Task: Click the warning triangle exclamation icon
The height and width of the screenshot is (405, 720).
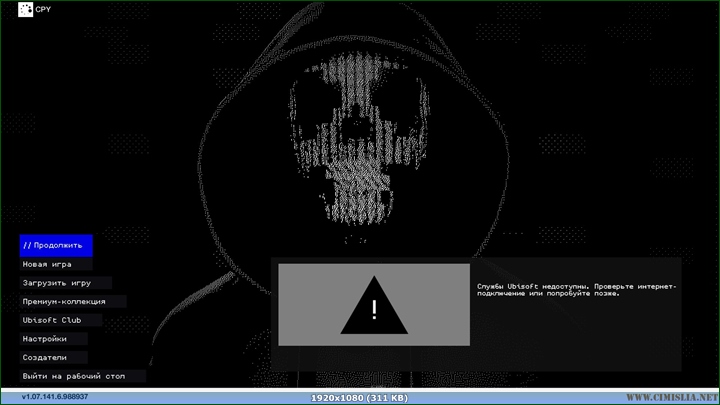Action: point(374,305)
